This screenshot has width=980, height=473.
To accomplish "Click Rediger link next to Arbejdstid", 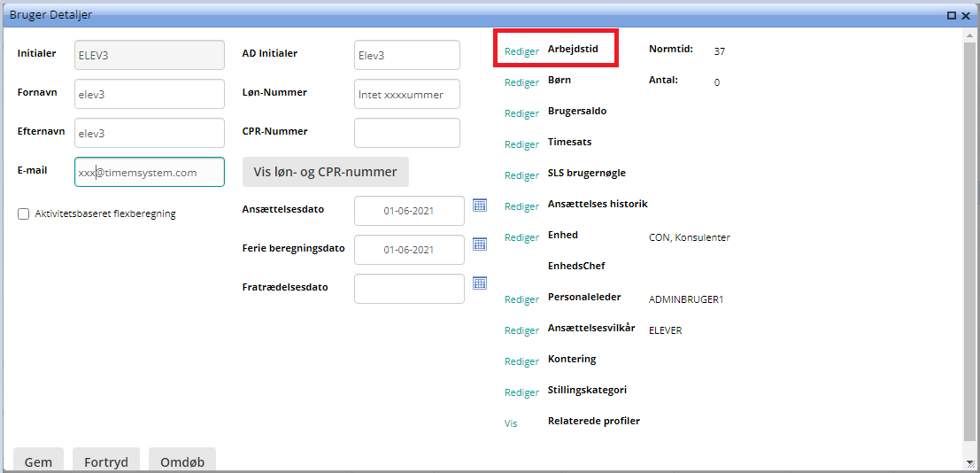I will point(521,51).
